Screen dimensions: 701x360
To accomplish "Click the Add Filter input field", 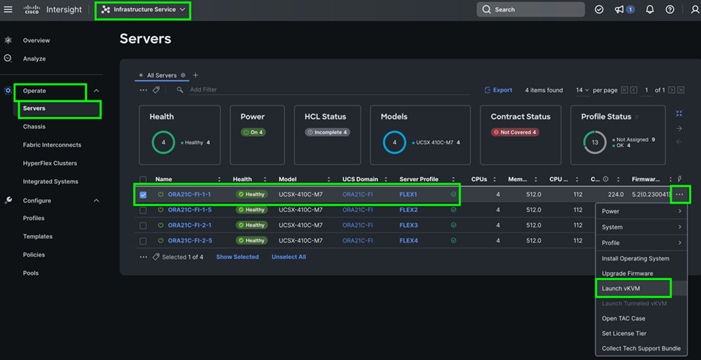I will click(x=329, y=90).
